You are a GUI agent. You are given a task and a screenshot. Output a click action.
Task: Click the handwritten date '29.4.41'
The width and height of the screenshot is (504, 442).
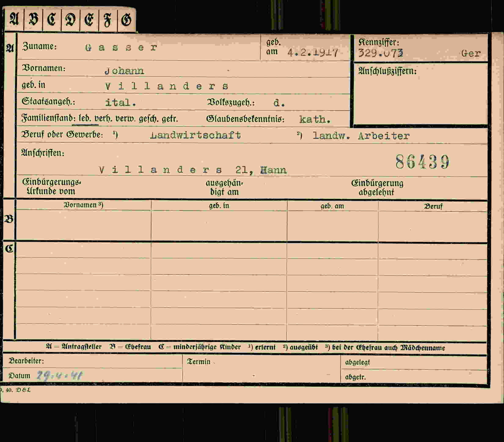click(59, 376)
